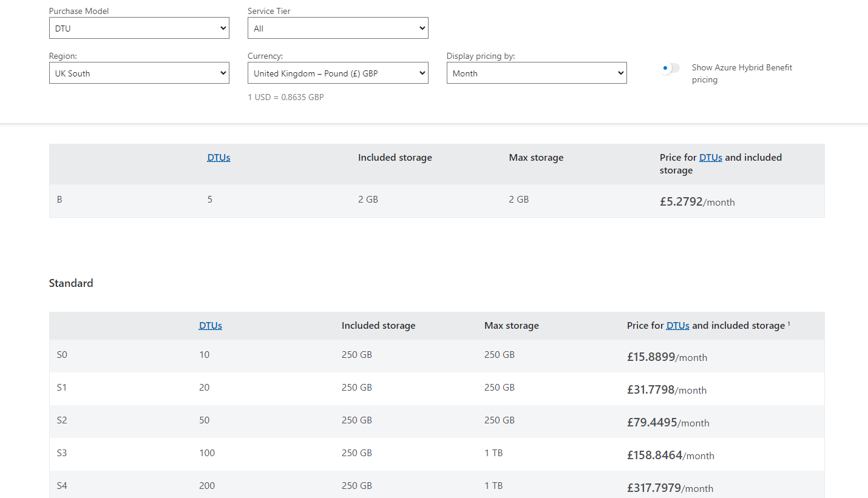Open the Purchase Model dropdown set to DTU
Viewport: 868px width, 498px height.
pyautogui.click(x=139, y=28)
